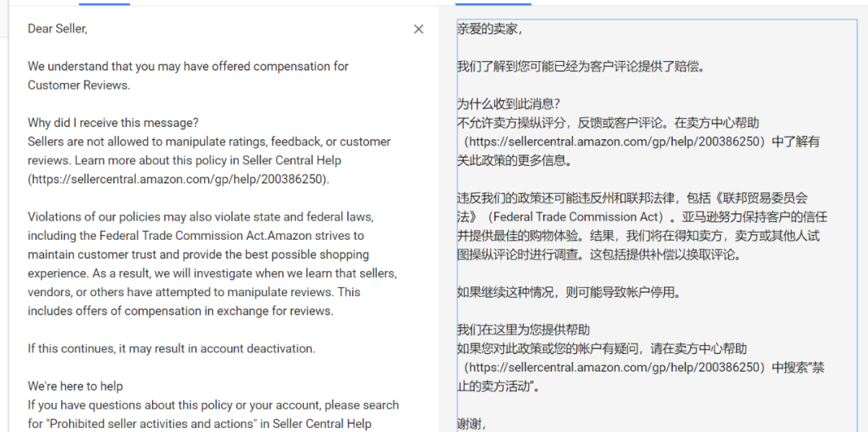Click the "我们在这里为您提供帮助" line

tap(524, 330)
